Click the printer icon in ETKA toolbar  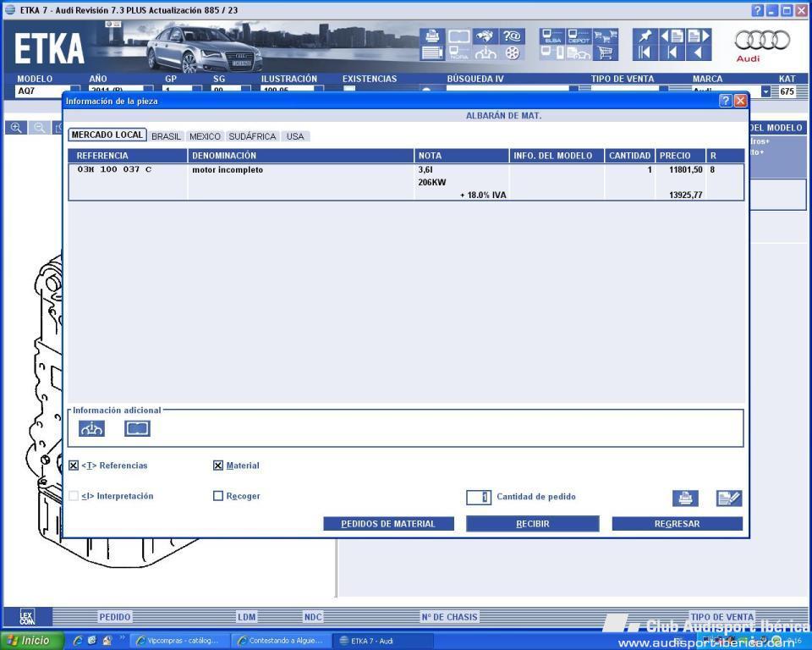tap(432, 36)
